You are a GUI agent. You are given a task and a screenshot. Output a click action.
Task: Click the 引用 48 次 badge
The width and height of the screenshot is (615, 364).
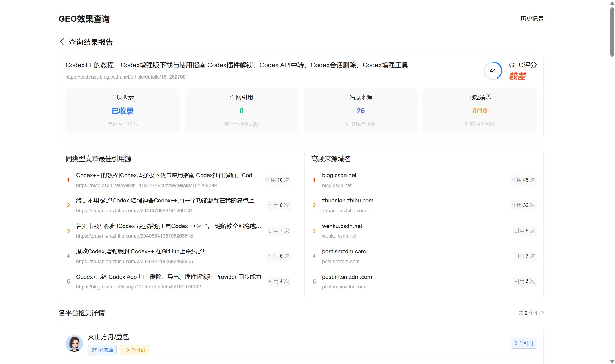pyautogui.click(x=523, y=180)
